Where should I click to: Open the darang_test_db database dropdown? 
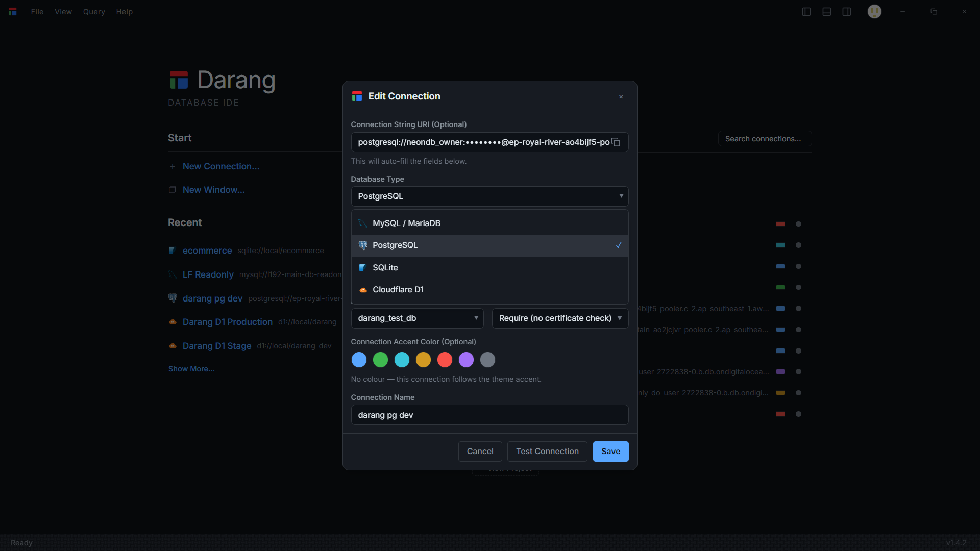pyautogui.click(x=417, y=318)
